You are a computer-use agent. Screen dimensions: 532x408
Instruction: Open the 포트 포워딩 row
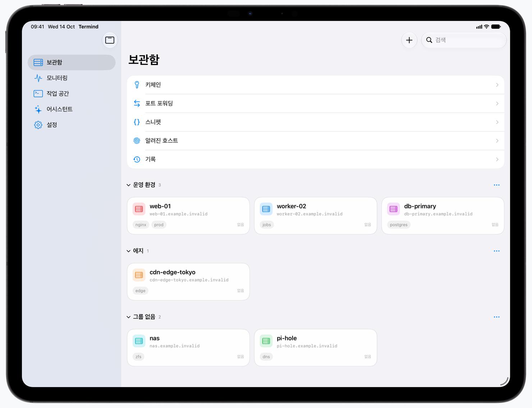point(316,104)
